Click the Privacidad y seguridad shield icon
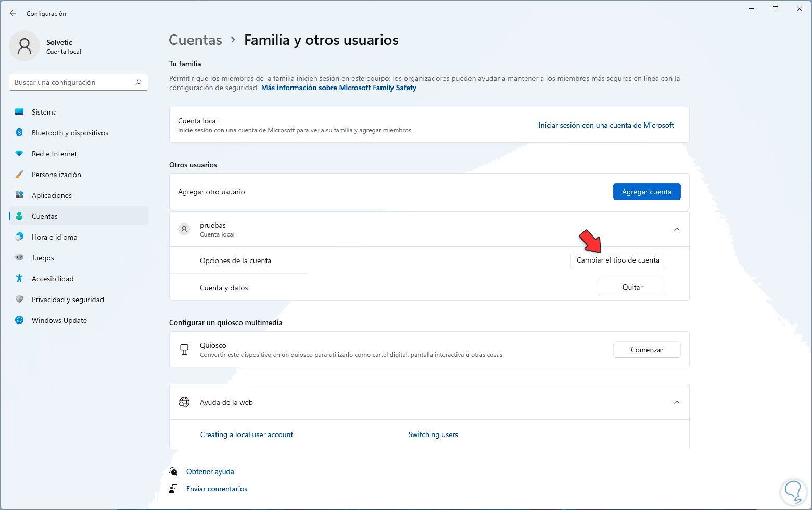This screenshot has width=812, height=510. [x=19, y=300]
